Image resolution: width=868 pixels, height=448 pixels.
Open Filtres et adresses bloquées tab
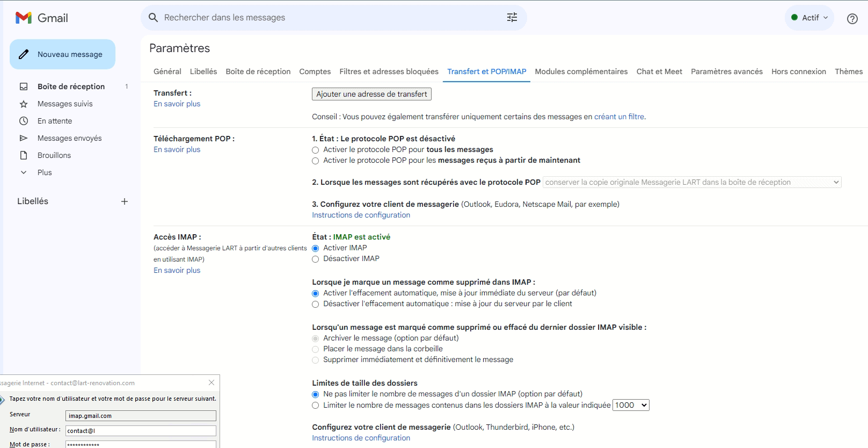tap(389, 71)
